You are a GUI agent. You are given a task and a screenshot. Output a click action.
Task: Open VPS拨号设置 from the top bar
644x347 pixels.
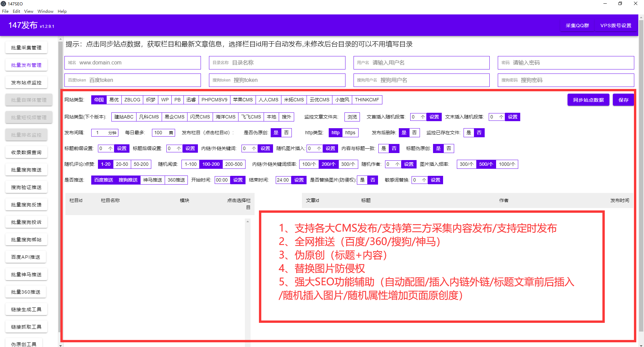(616, 25)
